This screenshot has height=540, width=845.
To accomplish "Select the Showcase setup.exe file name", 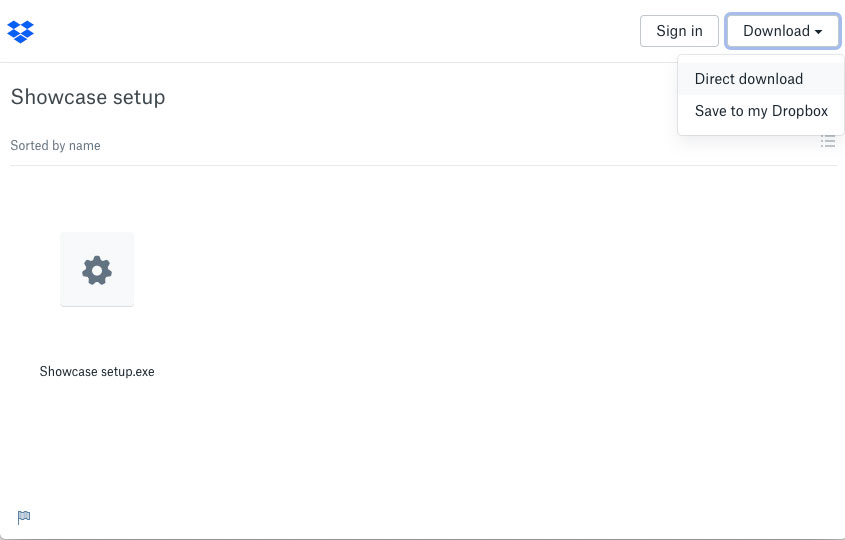I will click(97, 371).
